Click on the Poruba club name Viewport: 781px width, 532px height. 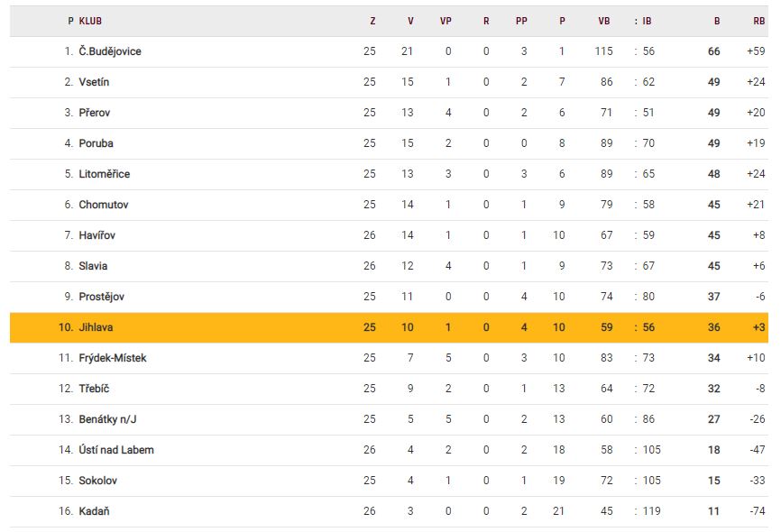(96, 143)
